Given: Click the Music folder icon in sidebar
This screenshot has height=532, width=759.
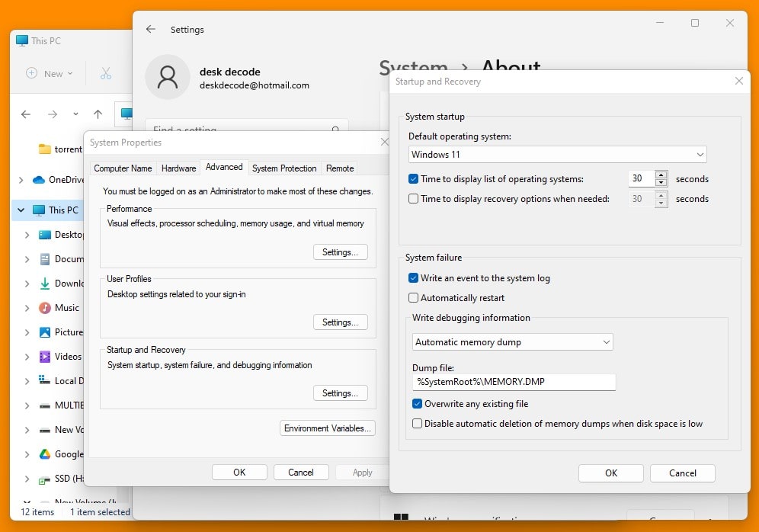Looking at the screenshot, I should pyautogui.click(x=46, y=308).
